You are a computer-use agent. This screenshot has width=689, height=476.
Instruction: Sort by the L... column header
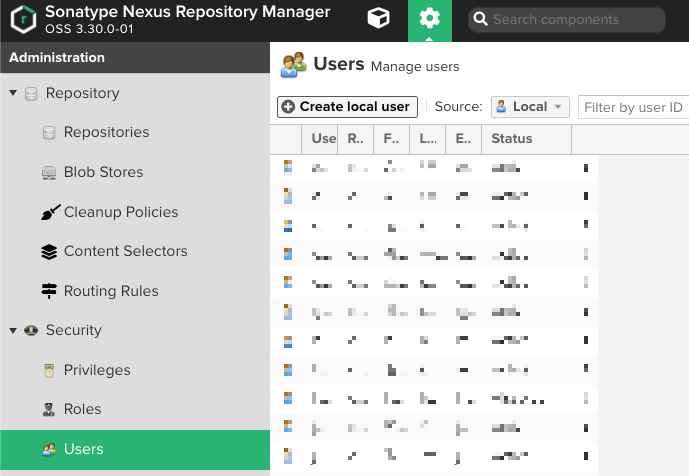click(x=428, y=139)
